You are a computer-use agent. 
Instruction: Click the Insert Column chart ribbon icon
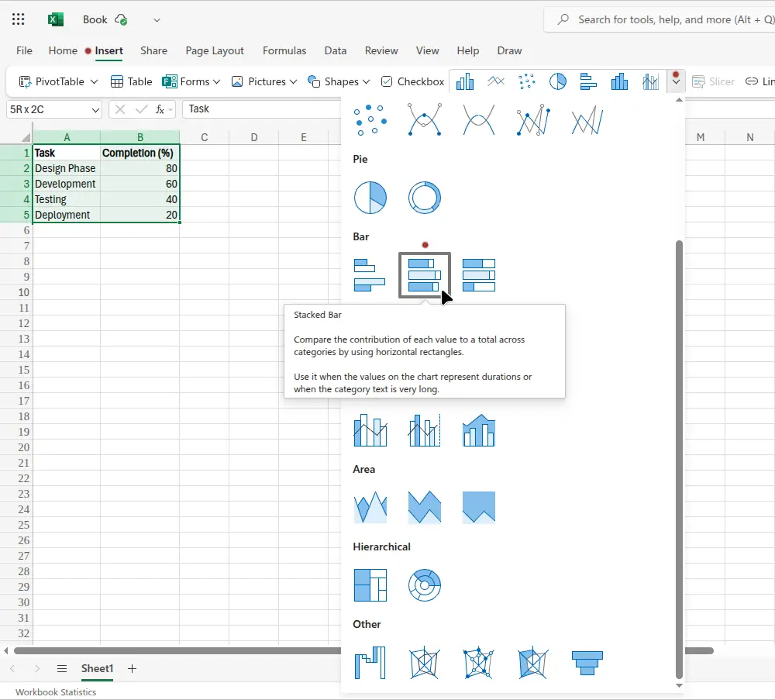click(x=464, y=81)
